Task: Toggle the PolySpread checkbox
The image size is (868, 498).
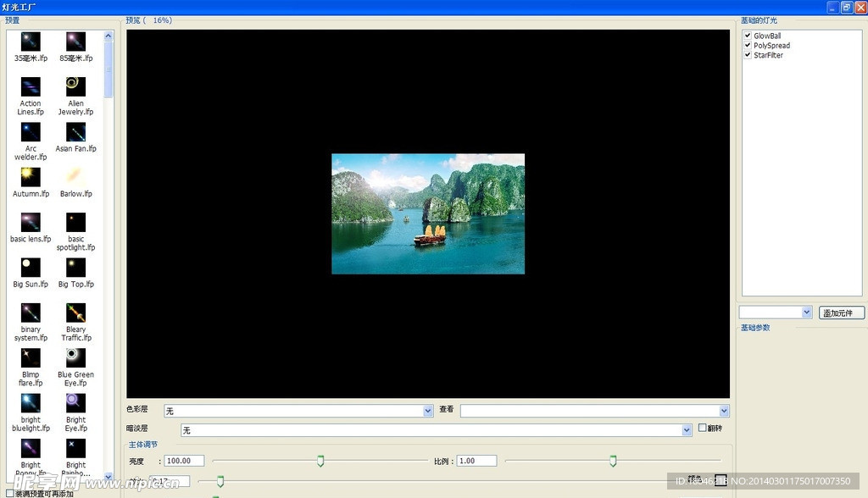Action: pyautogui.click(x=748, y=46)
